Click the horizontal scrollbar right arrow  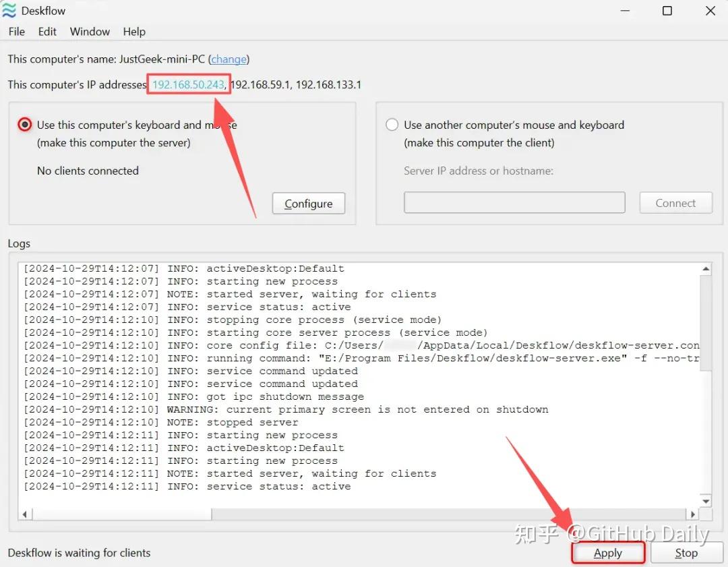(692, 514)
